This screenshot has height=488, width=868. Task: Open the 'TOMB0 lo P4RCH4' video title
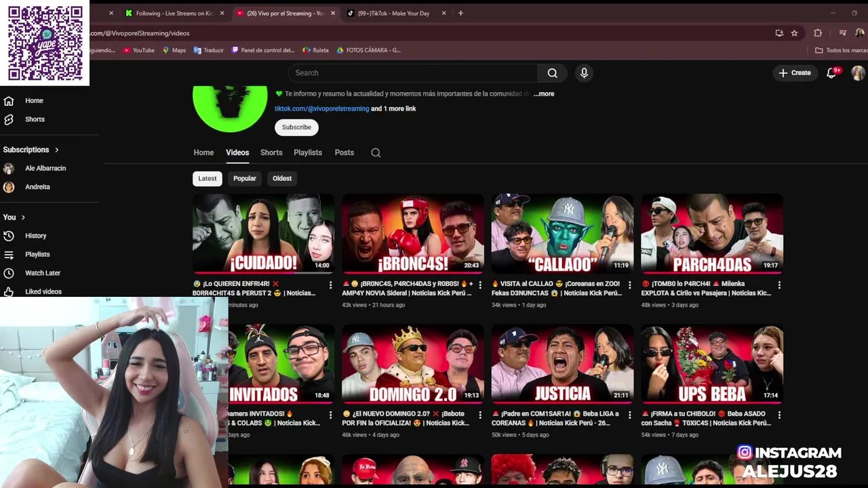705,289
